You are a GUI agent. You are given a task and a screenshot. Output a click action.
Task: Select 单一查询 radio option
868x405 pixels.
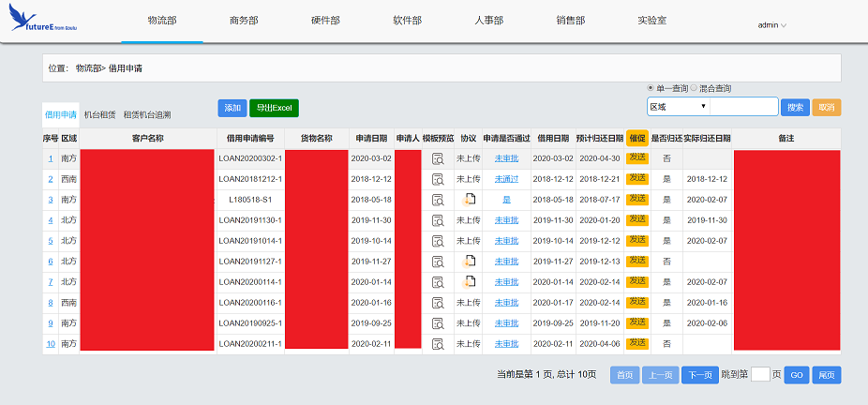pyautogui.click(x=651, y=88)
